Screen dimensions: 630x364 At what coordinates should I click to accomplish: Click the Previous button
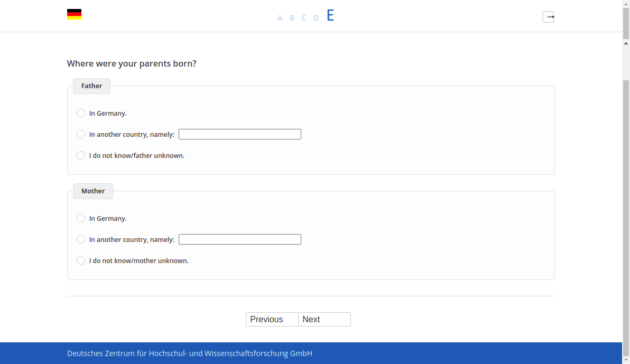coord(272,320)
